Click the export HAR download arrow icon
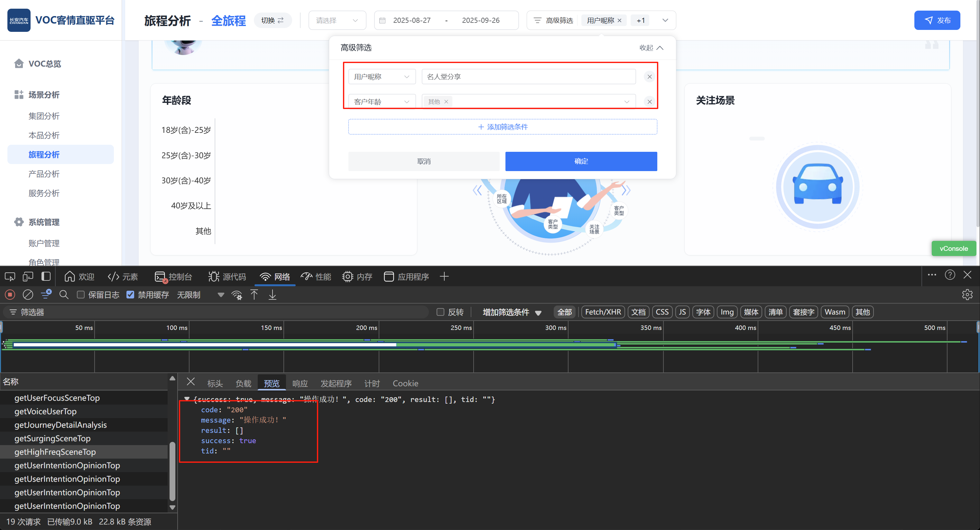 coord(273,295)
